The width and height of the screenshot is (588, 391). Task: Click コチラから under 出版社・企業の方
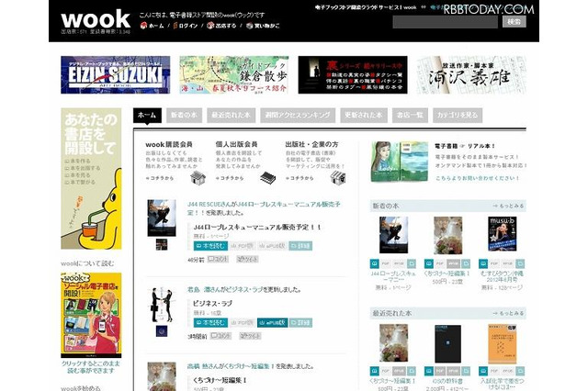(x=300, y=178)
